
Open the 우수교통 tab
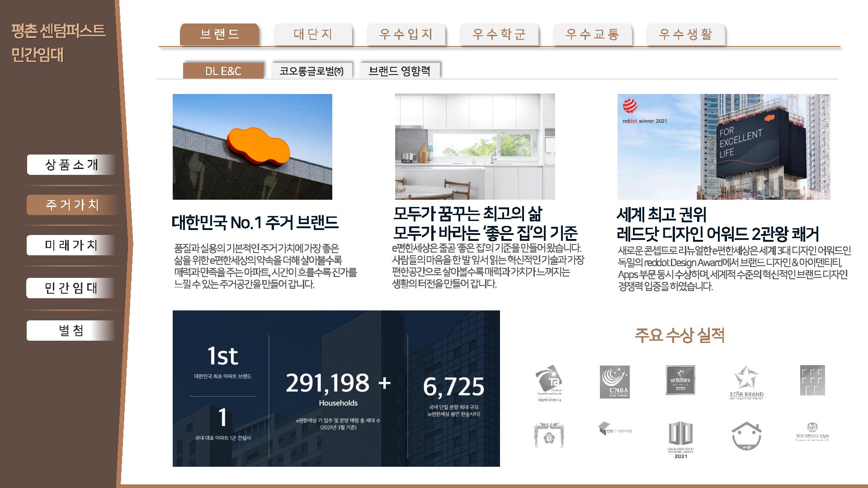pyautogui.click(x=592, y=34)
